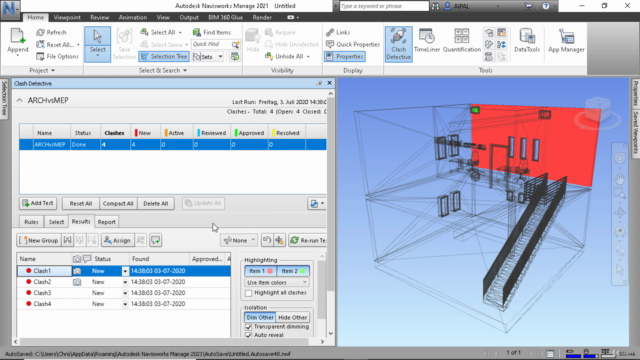Switch to the Rules tab
The image size is (640, 360).
click(31, 222)
